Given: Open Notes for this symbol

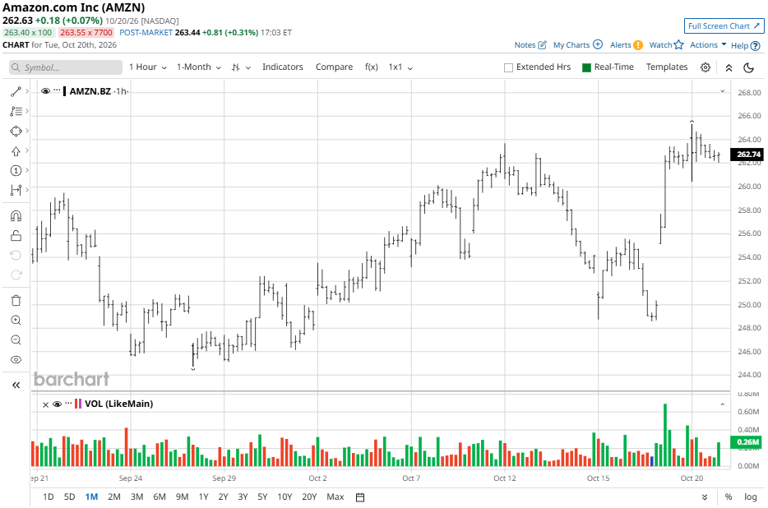Looking at the screenshot, I should click(x=530, y=45).
